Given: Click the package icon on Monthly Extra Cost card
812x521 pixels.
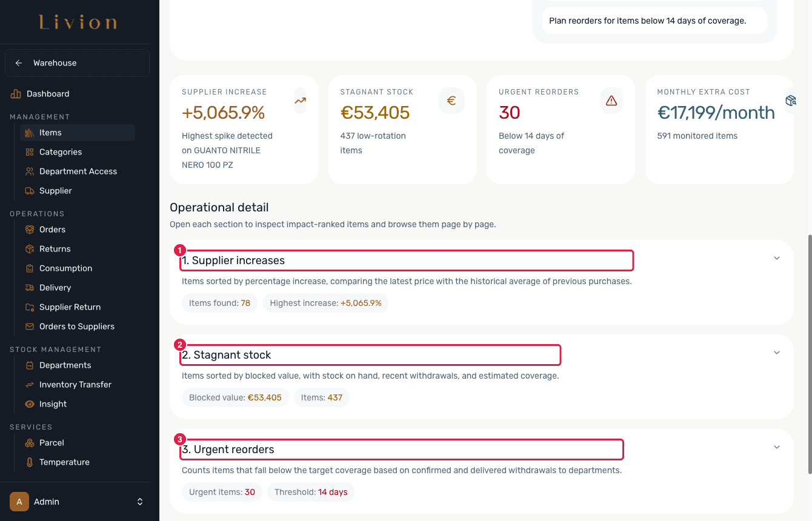Looking at the screenshot, I should coord(790,101).
